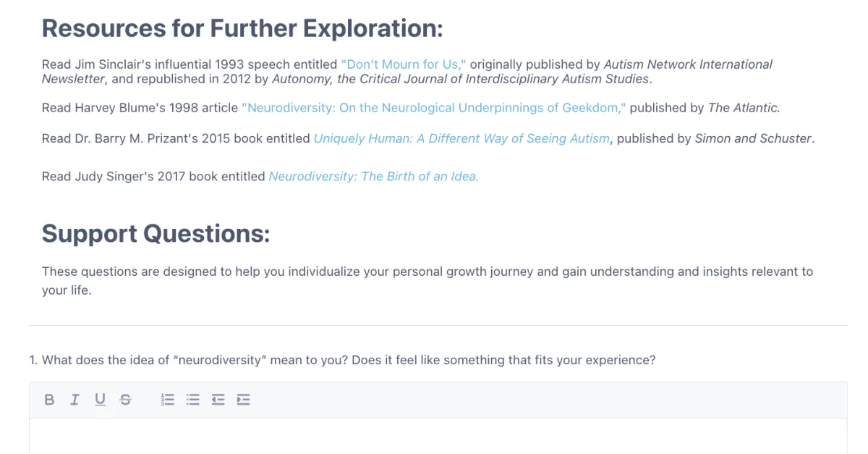Decrease indent with the outdent icon
The height and width of the screenshot is (454, 868).
(x=218, y=399)
